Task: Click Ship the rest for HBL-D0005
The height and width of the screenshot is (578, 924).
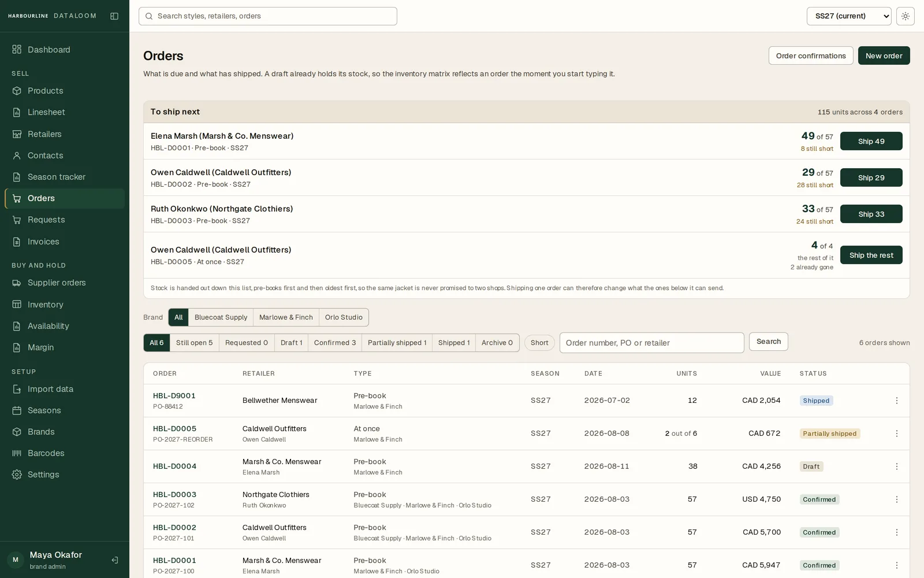Action: click(871, 255)
